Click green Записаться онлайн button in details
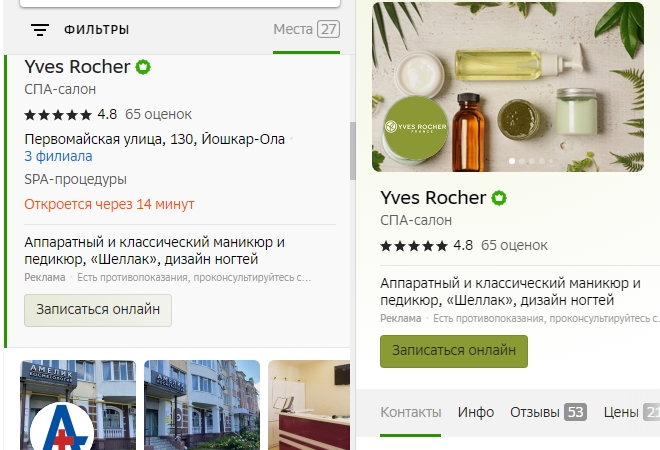This screenshot has height=450, width=660. [x=454, y=351]
